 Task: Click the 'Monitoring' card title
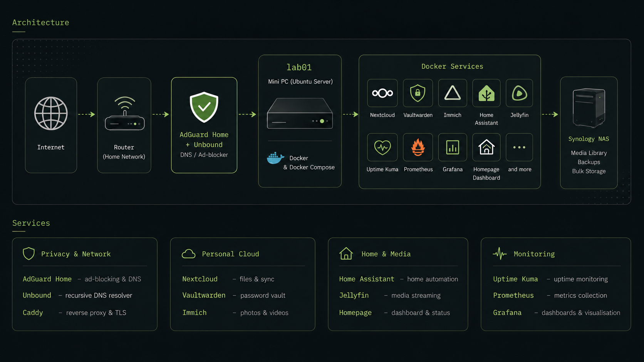[x=534, y=254]
